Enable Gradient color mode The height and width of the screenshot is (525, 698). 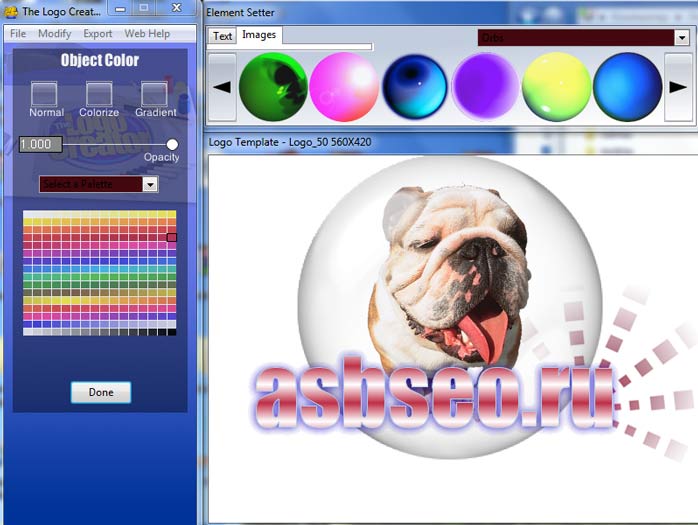(153, 94)
